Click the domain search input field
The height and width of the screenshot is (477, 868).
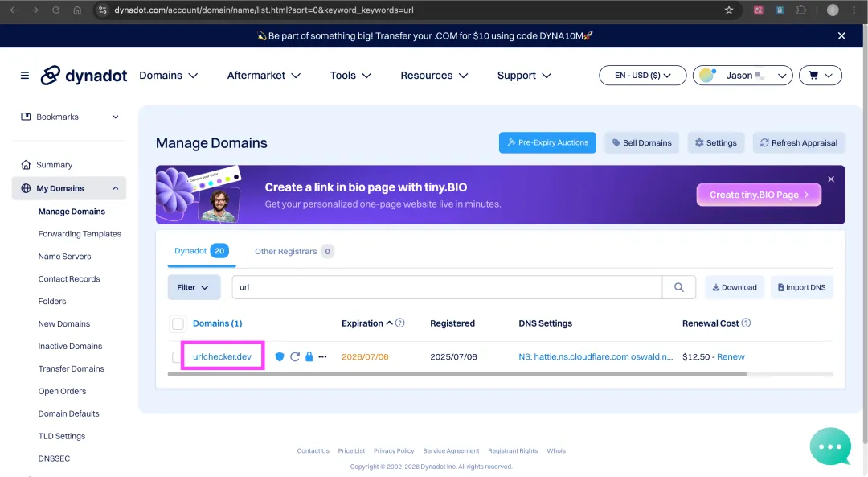(x=447, y=287)
